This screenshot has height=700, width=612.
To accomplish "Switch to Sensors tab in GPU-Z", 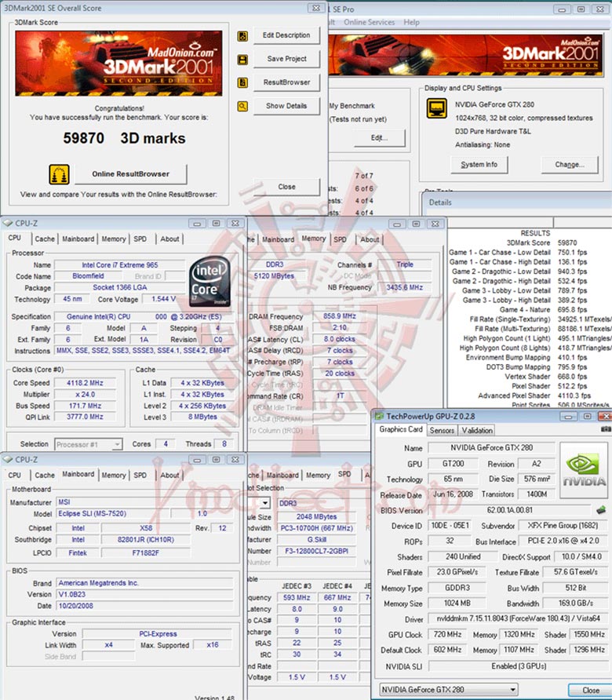I will coord(442,430).
